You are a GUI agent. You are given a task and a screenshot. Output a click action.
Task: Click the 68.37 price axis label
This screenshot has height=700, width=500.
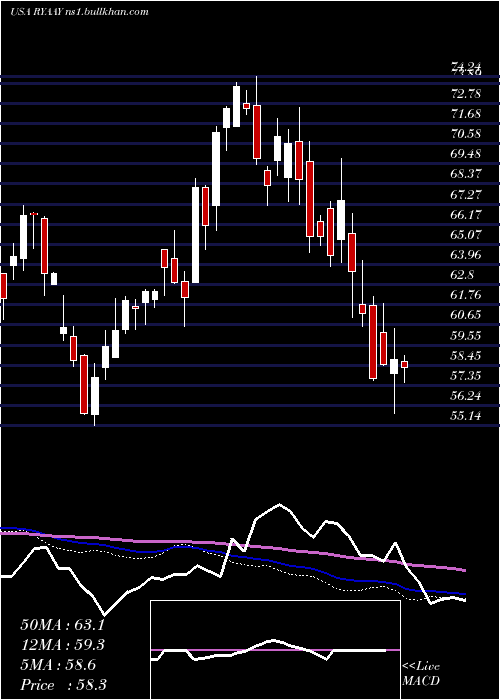coord(467,174)
